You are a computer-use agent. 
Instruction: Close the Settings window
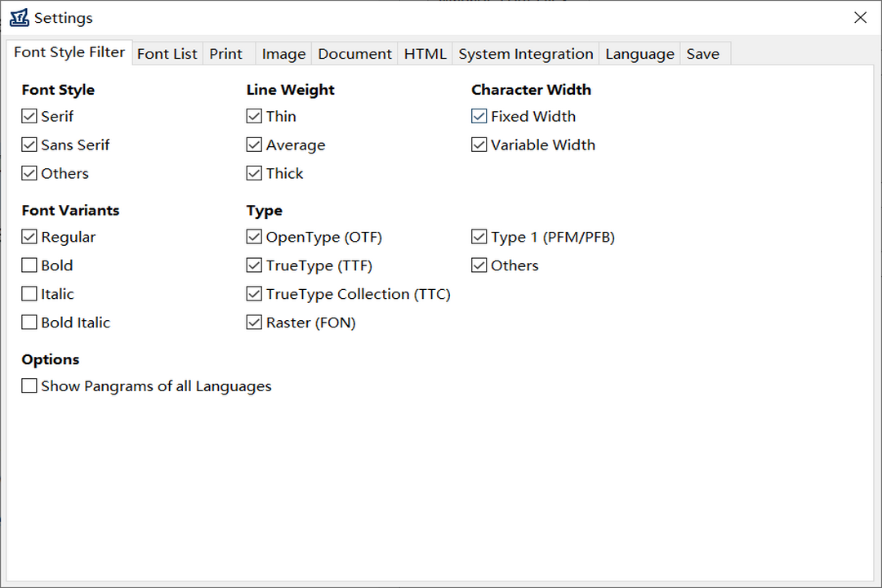click(x=860, y=18)
